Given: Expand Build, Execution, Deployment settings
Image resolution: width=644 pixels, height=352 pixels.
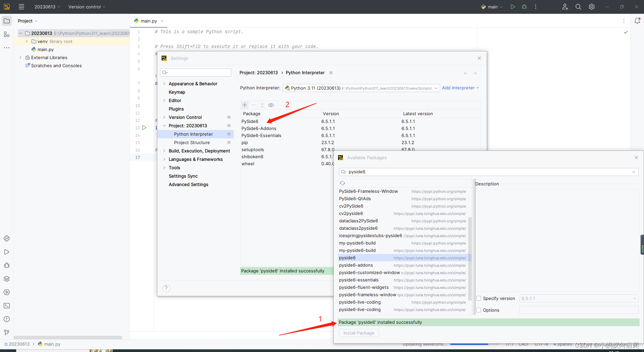Looking at the screenshot, I should [164, 151].
